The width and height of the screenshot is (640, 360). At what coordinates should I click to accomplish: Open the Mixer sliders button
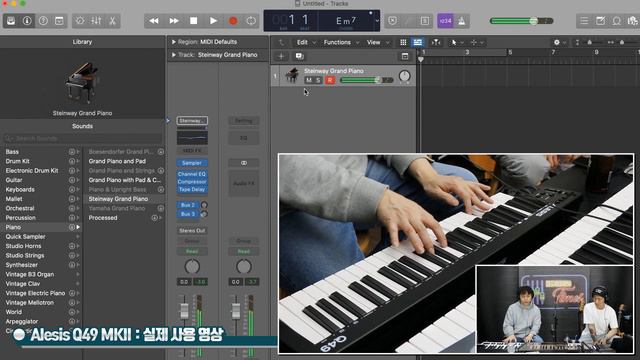96,21
